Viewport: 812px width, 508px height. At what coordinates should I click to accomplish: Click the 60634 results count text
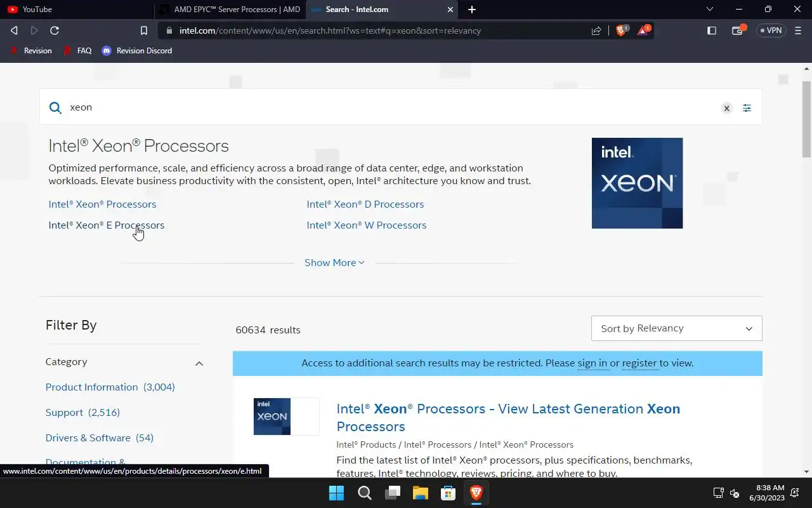point(268,330)
